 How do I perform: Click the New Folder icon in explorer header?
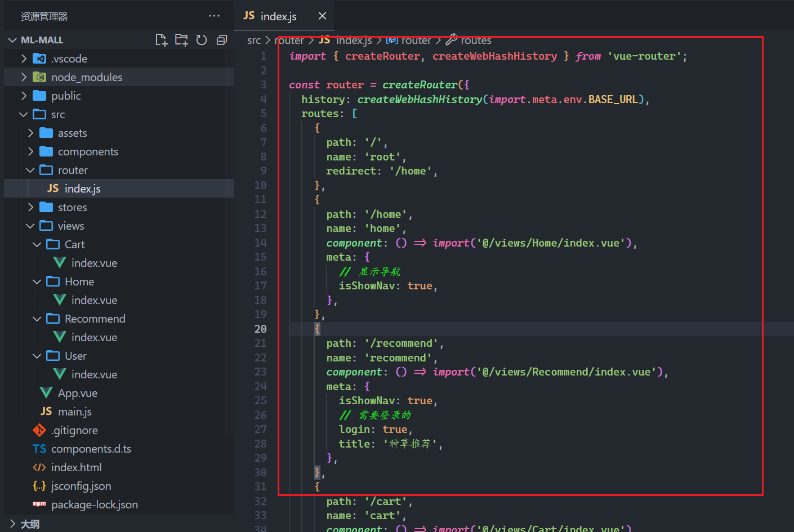coord(181,40)
